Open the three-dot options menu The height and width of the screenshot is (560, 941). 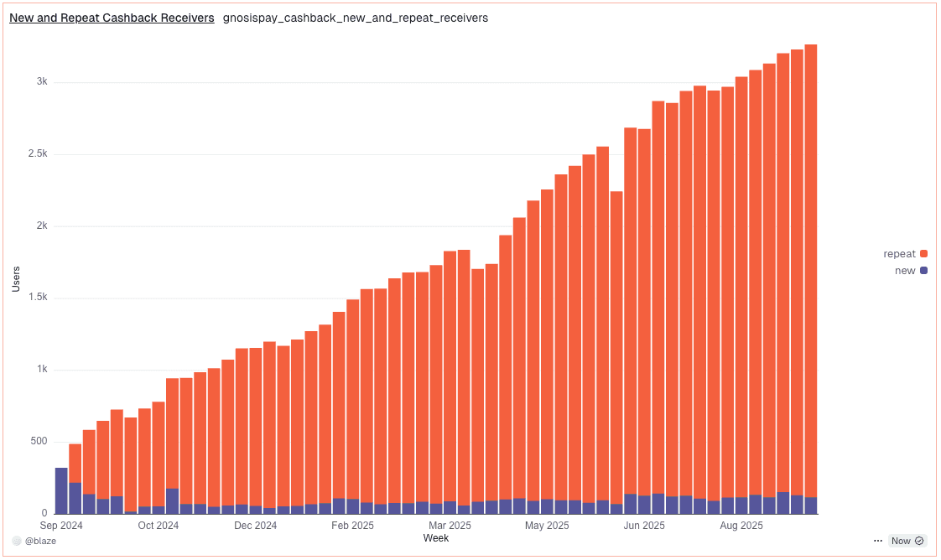877,541
